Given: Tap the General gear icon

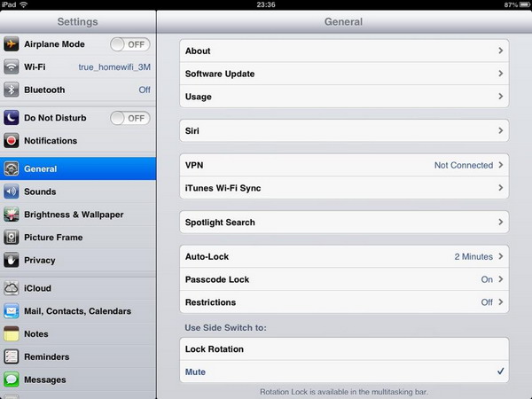Looking at the screenshot, I should click(12, 168).
